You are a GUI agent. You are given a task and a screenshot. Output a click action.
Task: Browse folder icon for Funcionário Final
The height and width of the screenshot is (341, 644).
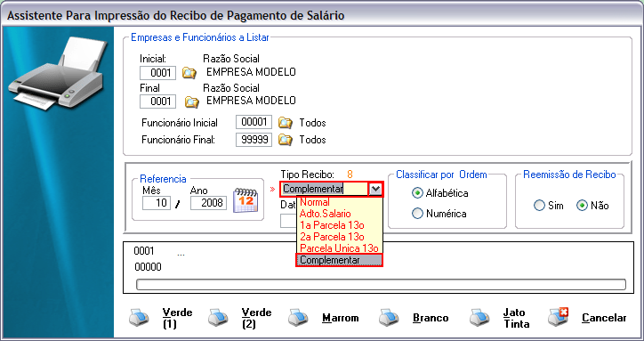click(x=285, y=140)
